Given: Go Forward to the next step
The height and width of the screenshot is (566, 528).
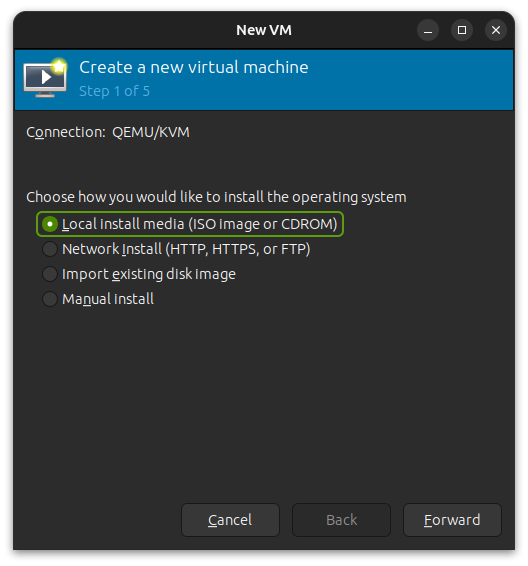Looking at the screenshot, I should tap(452, 520).
